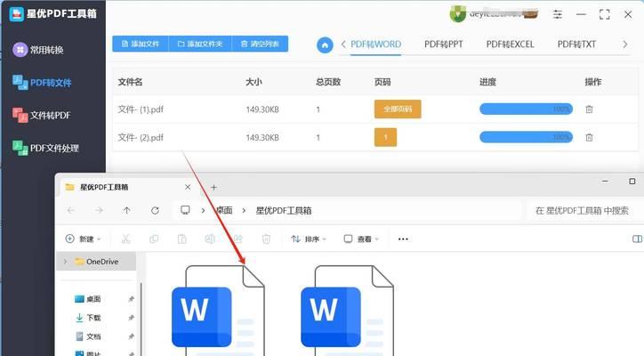Click the 清空列表 button
The image size is (644, 356).
tap(260, 44)
